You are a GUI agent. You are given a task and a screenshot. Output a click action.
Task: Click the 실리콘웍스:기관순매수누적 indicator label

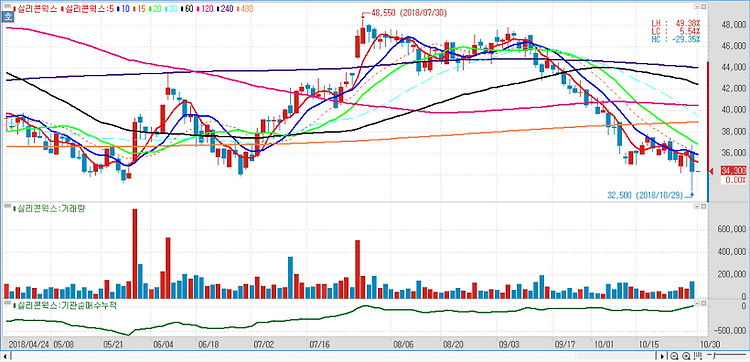pyautogui.click(x=66, y=305)
